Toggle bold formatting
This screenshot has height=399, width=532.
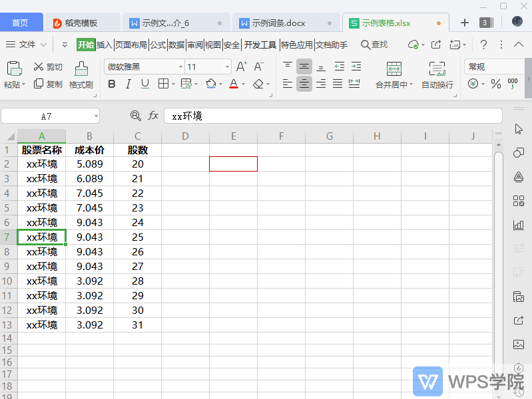[x=111, y=84]
